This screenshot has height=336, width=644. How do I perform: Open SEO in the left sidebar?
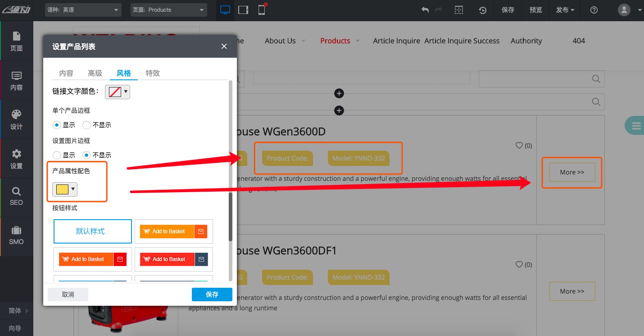pyautogui.click(x=16, y=196)
